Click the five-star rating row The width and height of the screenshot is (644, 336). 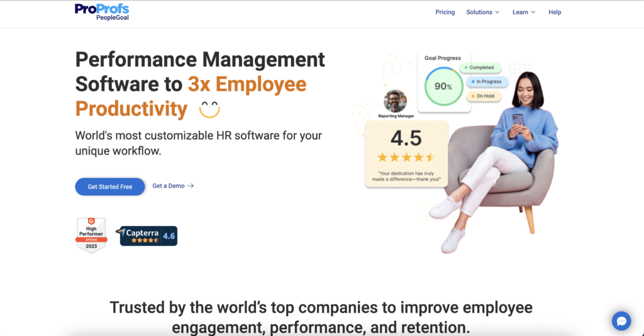coord(406,157)
